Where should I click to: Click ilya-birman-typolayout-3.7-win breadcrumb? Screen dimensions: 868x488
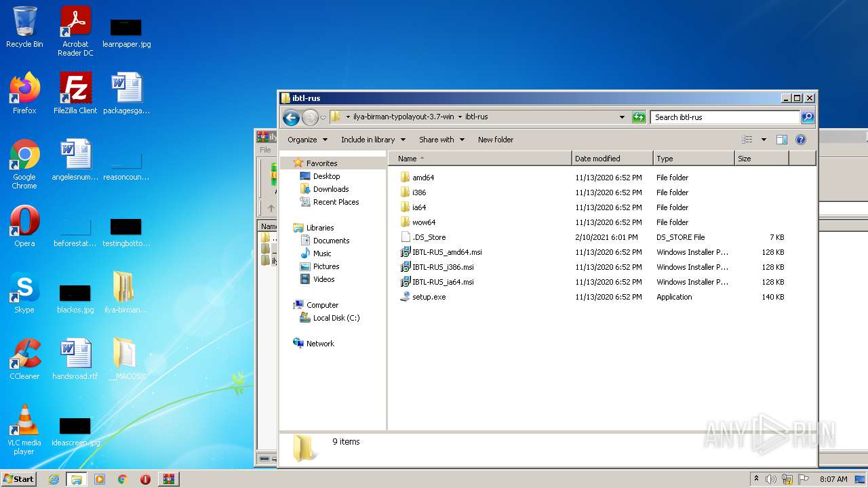[403, 117]
